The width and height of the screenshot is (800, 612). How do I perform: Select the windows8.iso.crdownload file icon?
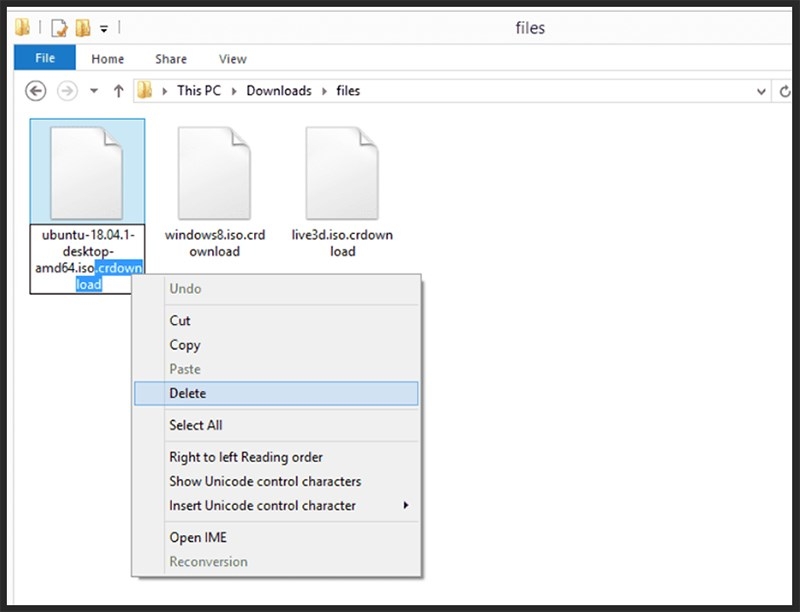coord(214,172)
